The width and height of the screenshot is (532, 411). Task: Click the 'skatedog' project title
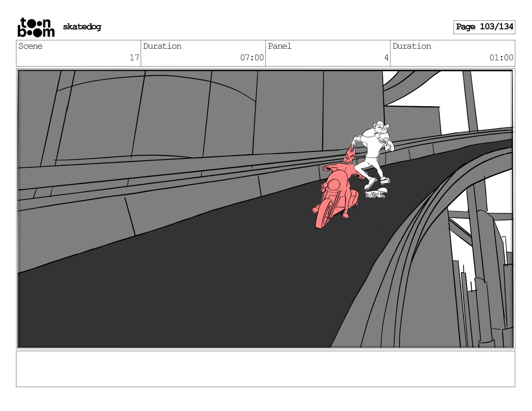82,27
